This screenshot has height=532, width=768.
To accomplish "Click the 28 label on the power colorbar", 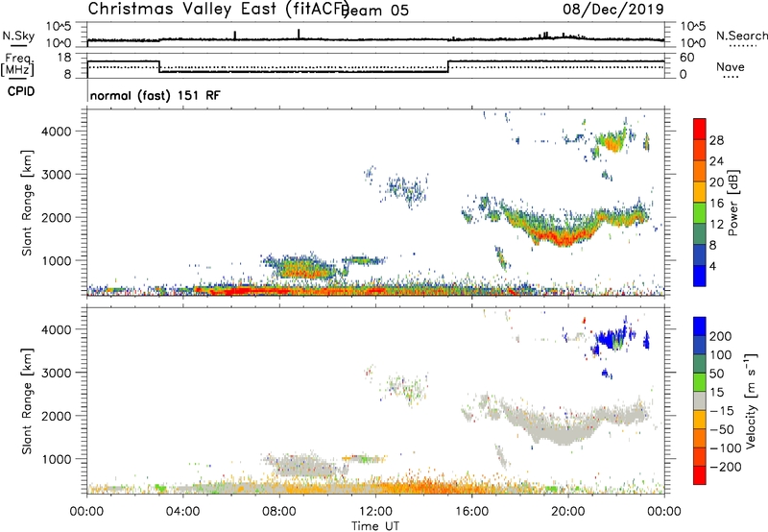I will [x=716, y=140].
